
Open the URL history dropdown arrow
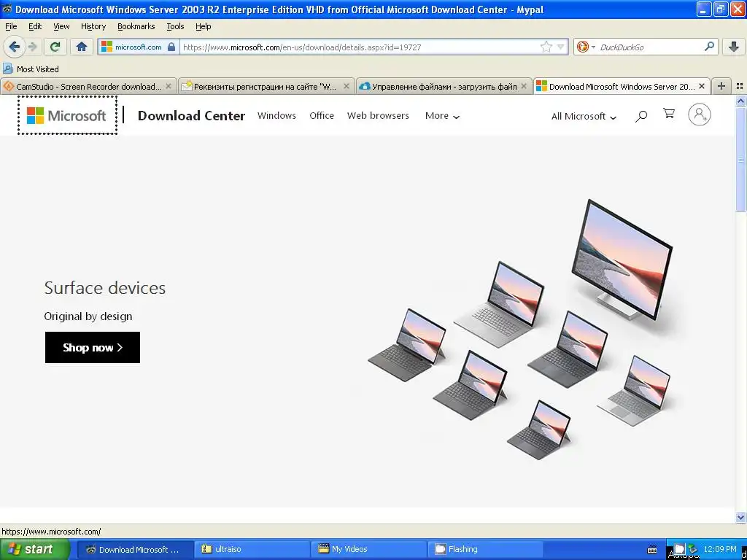pos(561,47)
